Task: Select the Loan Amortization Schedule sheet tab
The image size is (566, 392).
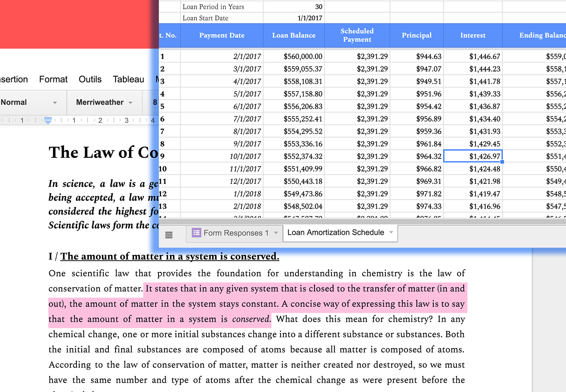Action: coord(336,233)
